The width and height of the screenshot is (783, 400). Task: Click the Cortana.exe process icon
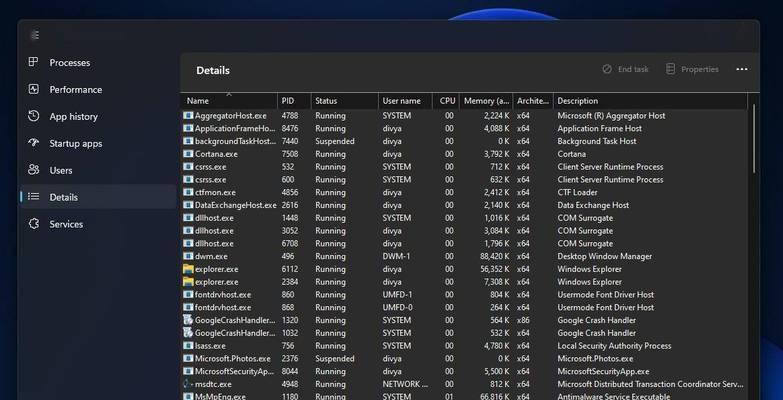click(x=188, y=154)
